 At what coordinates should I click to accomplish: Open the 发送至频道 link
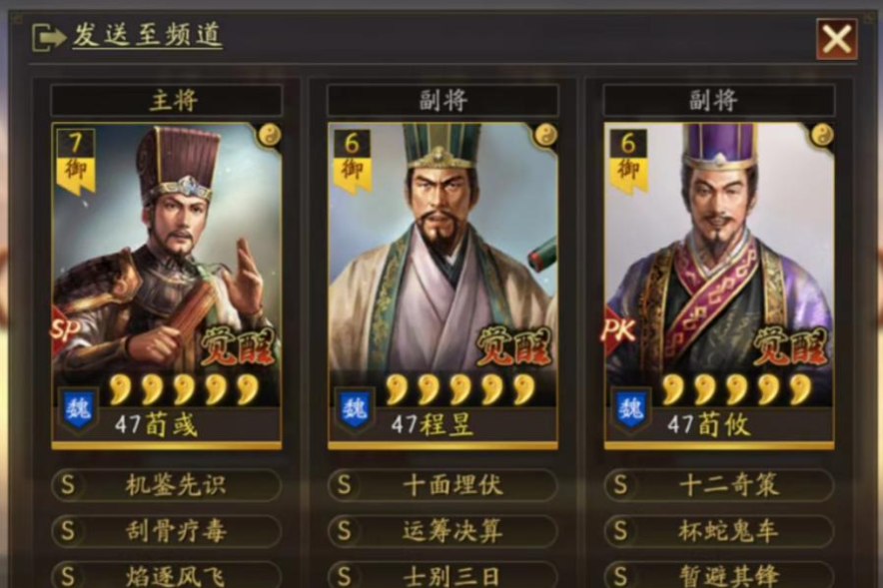[147, 36]
